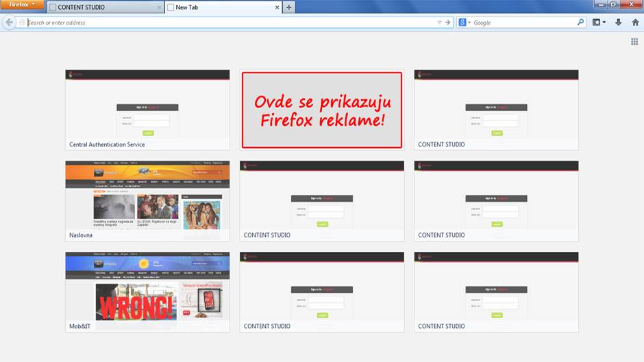644x362 pixels.
Task: Open the Naslovna site thumbnail
Action: [x=147, y=200]
